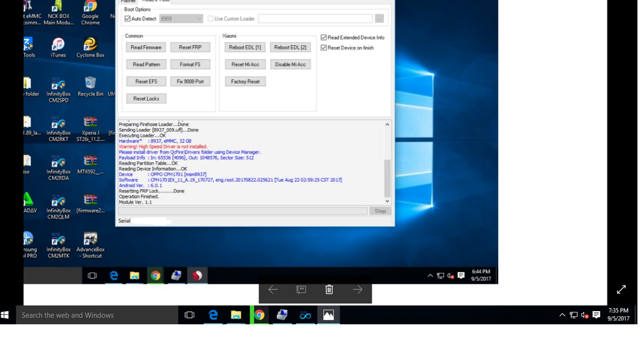Image resolution: width=644 pixels, height=362 pixels.
Task: Show hidden tray icons beside the 7:35 PM clock
Action: click(562, 315)
